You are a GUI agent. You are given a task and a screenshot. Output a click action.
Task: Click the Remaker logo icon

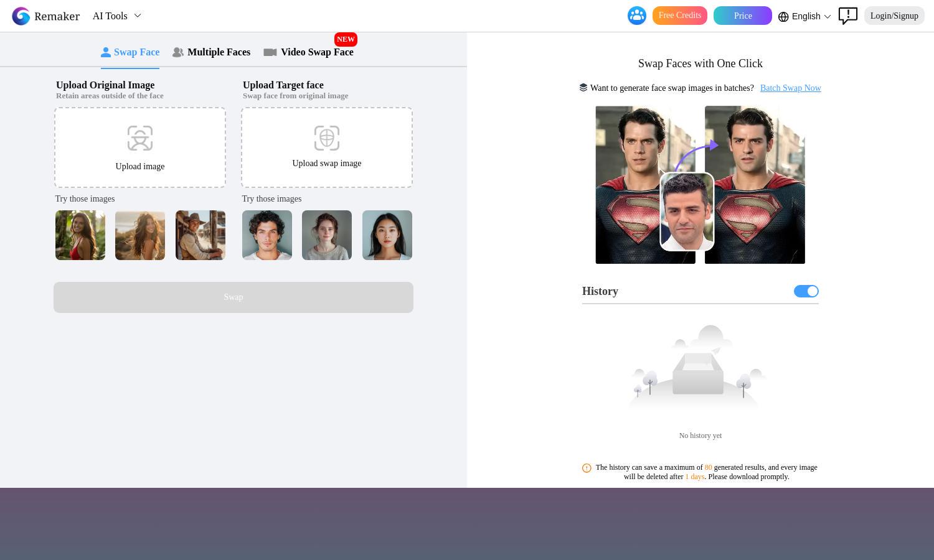[x=21, y=16]
